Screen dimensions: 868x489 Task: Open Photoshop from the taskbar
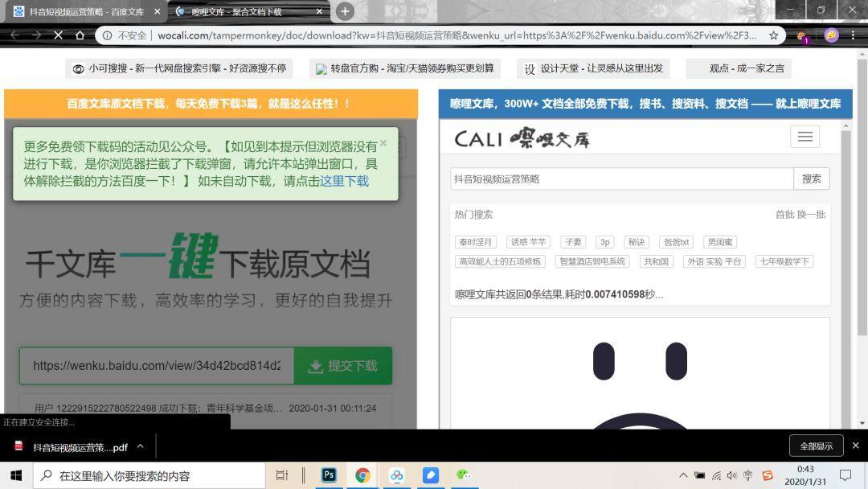[x=328, y=475]
